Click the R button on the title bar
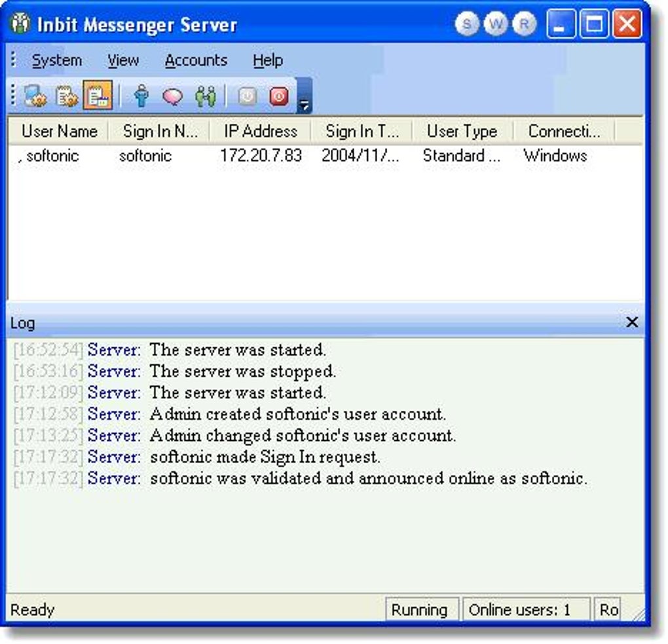Viewport: 668px width, 644px height. point(525,24)
